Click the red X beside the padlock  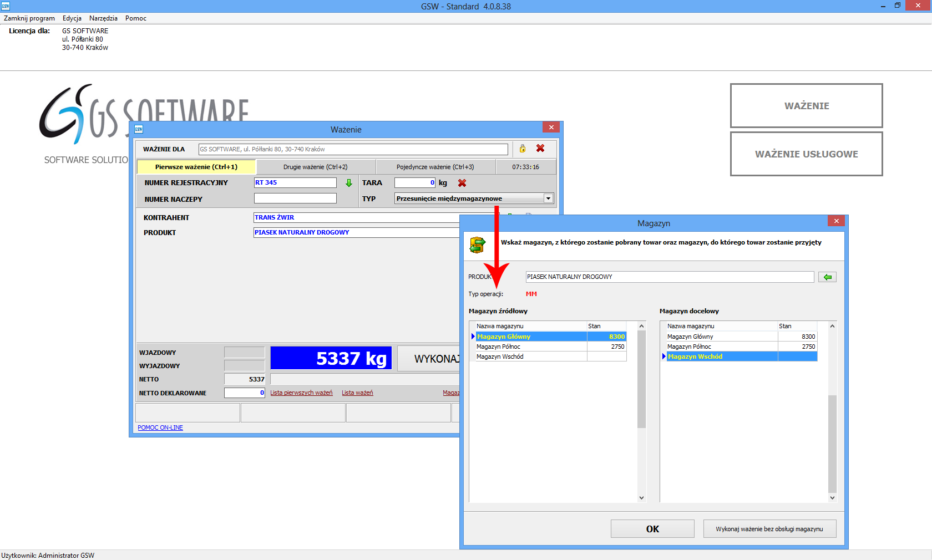point(540,149)
